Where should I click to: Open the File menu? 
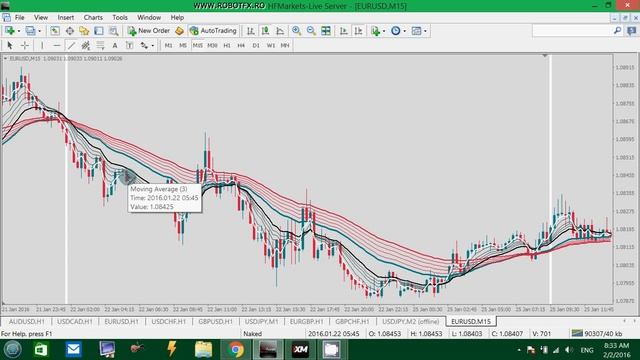(x=20, y=18)
